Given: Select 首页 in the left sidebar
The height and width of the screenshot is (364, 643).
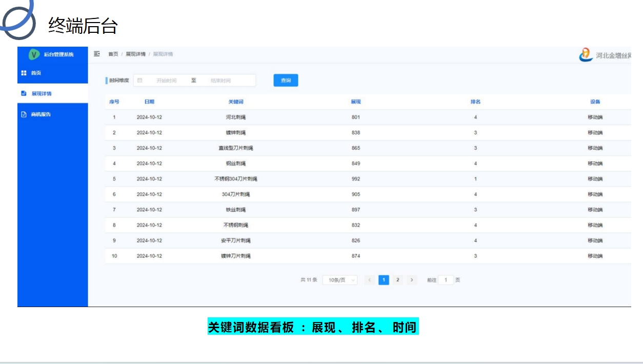Looking at the screenshot, I should pos(36,73).
